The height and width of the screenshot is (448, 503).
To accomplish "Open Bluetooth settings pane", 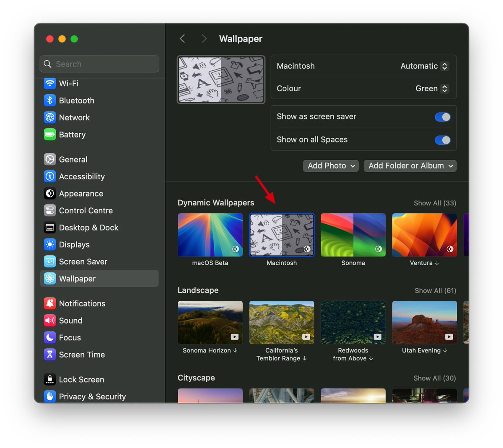I will 99,101.
